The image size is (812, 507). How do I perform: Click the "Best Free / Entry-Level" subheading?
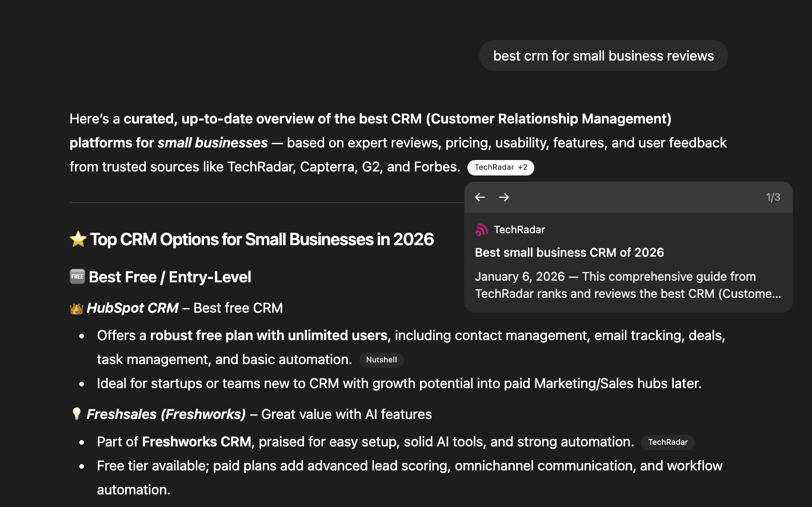point(170,277)
